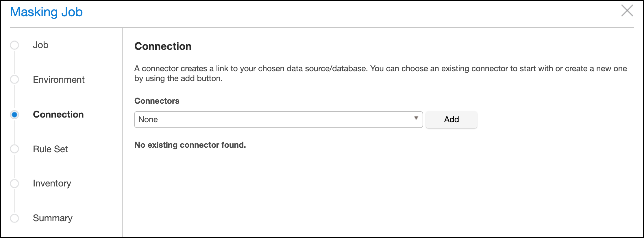
Task: Click the Job step circle indicator
Action: tap(14, 45)
